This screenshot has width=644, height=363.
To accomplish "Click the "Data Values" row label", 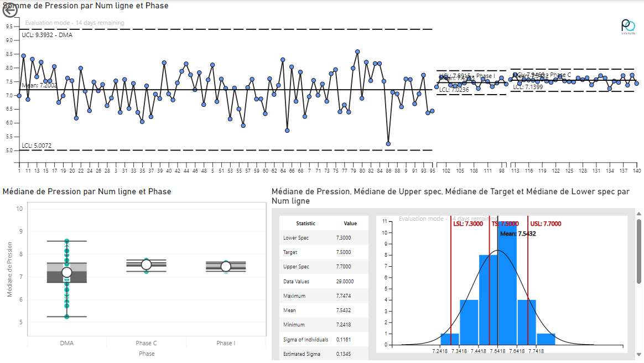I will click(296, 281).
